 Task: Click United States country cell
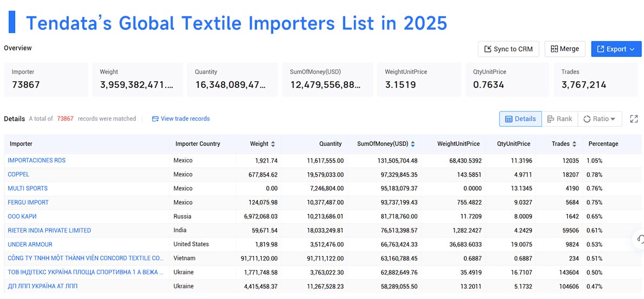(191, 244)
